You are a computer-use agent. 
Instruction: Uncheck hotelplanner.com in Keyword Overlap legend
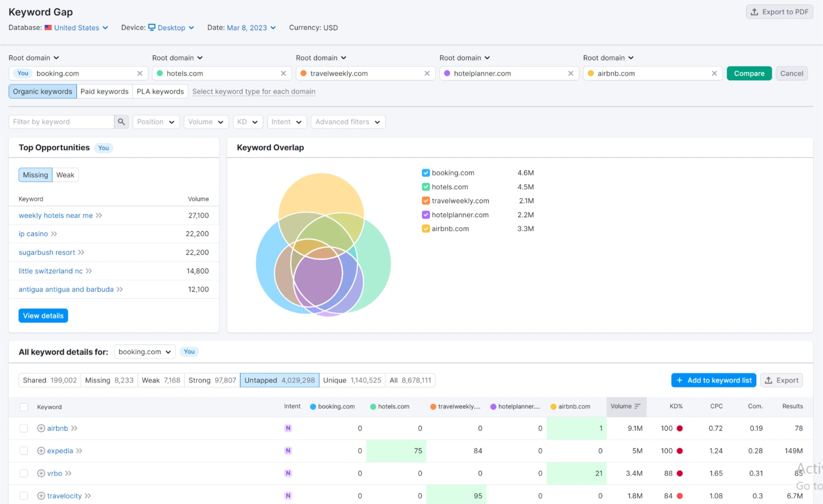point(426,215)
